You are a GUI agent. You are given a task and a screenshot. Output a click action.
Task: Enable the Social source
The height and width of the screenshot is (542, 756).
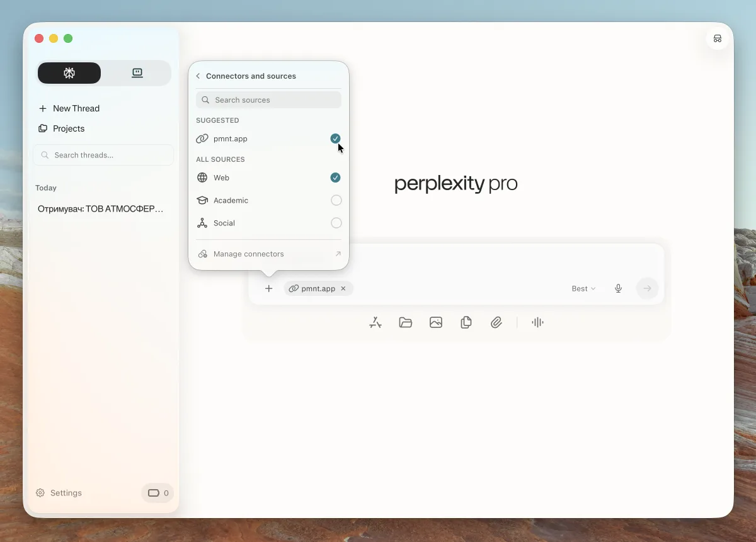click(336, 223)
